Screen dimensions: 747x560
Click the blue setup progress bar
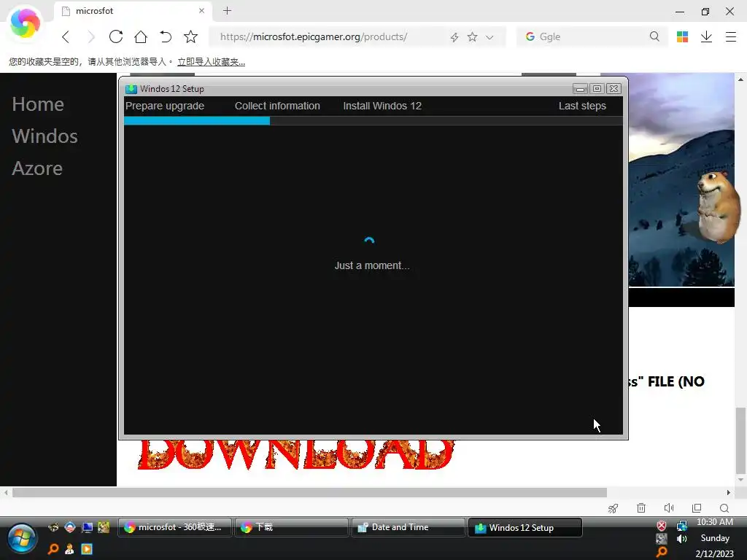click(x=197, y=121)
